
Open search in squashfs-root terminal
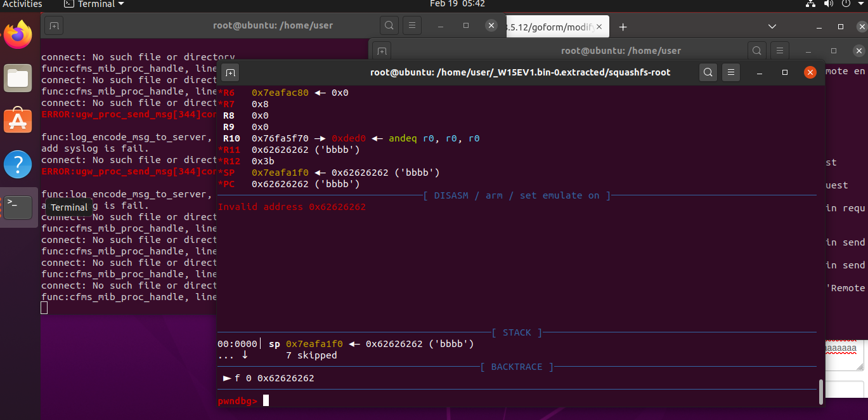coord(709,72)
